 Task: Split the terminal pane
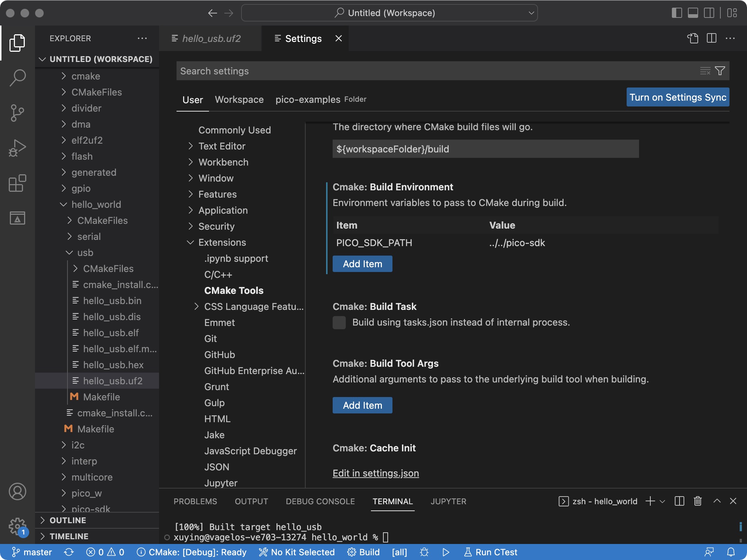click(x=680, y=501)
